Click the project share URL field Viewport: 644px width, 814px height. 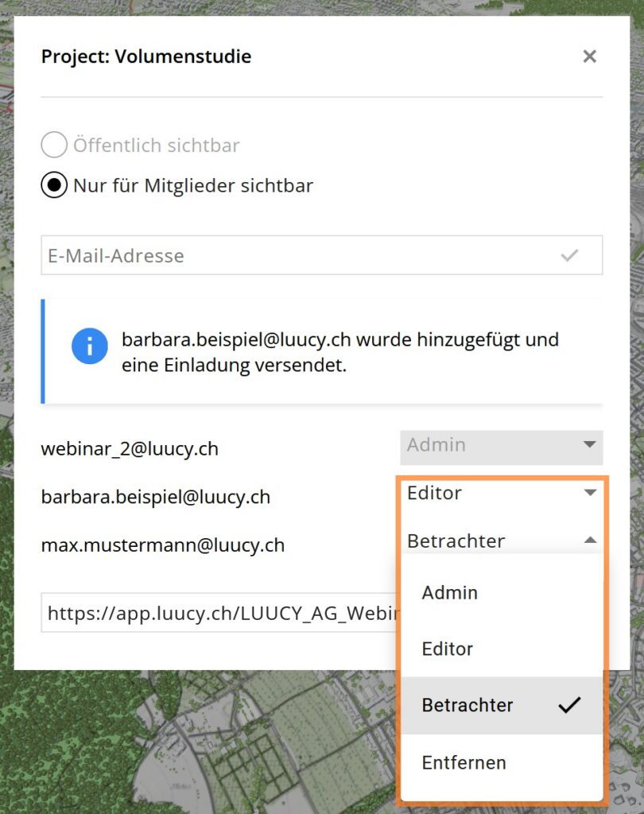(219, 612)
